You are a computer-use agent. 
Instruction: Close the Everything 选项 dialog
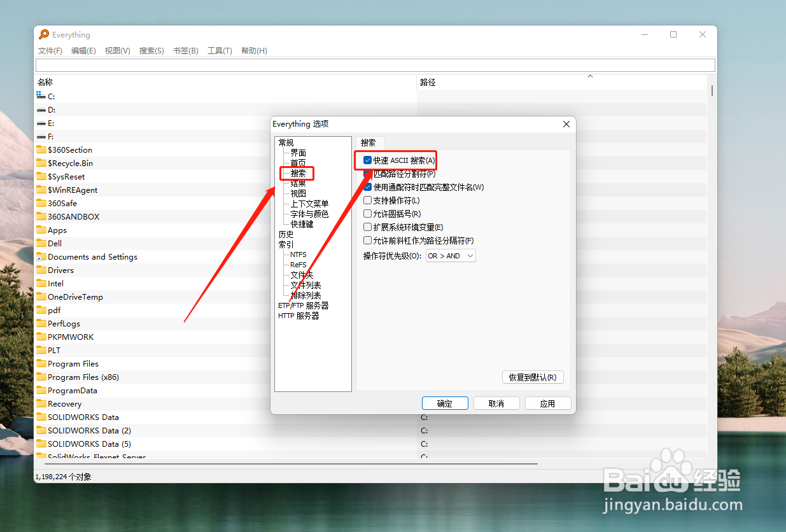[566, 124]
